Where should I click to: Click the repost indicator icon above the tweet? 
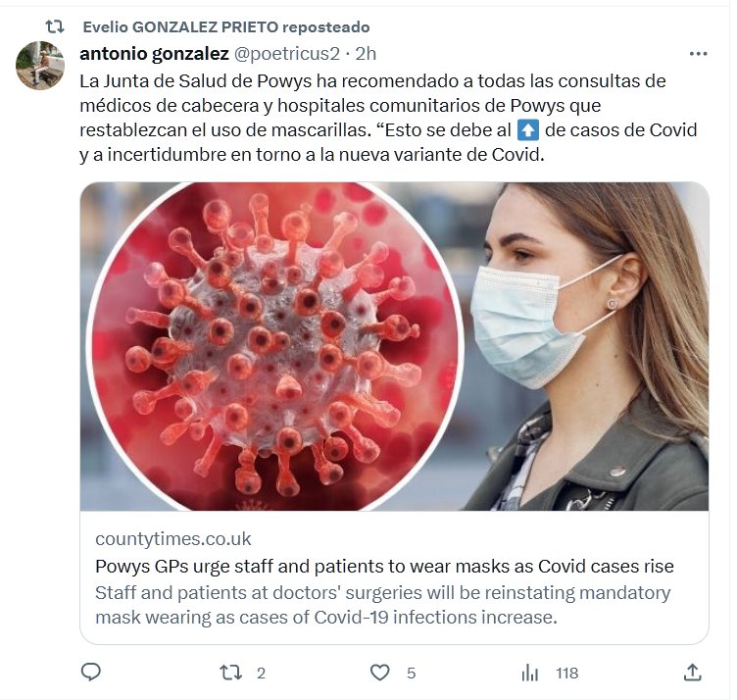[x=55, y=26]
